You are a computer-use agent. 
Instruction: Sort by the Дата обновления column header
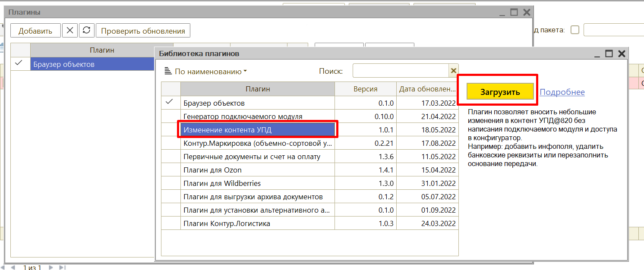point(427,89)
